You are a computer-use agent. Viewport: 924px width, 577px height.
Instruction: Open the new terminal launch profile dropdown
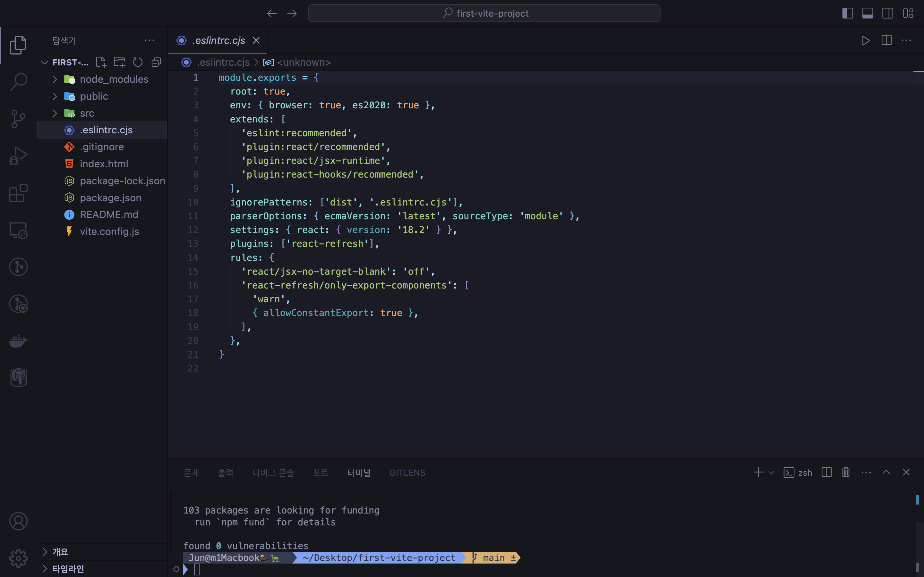771,472
